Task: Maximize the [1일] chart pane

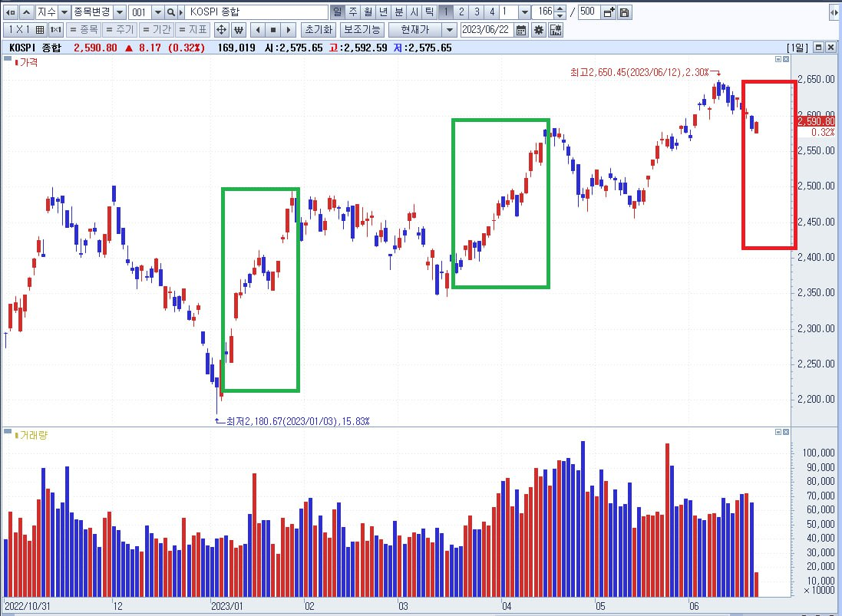Action: point(818,48)
